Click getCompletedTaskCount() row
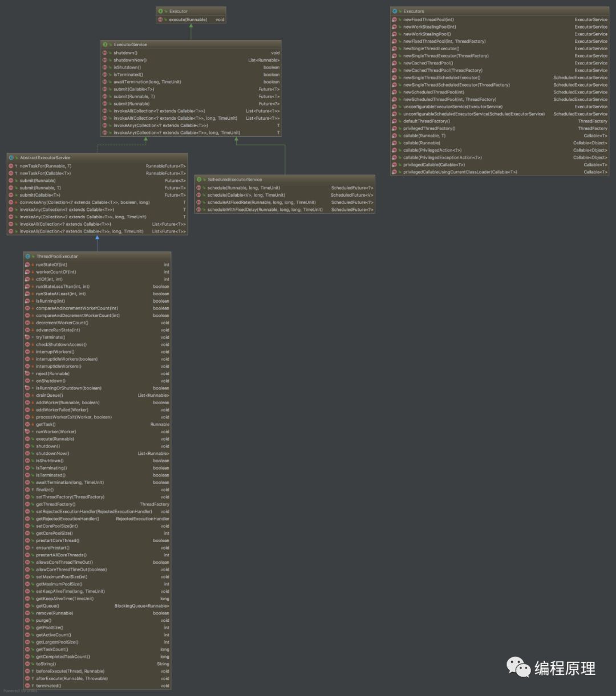 (97, 657)
